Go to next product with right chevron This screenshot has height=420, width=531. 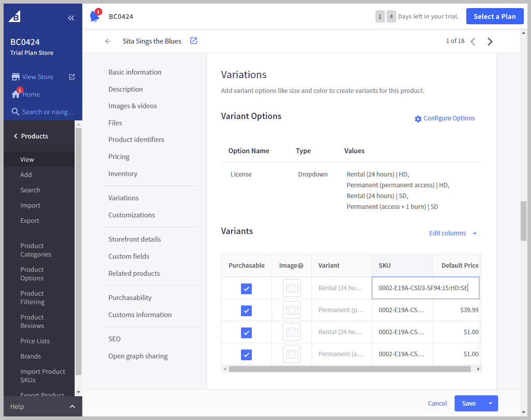click(490, 42)
